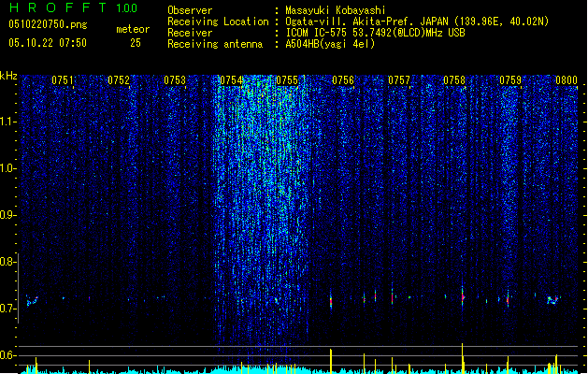
Task: Click the 0753 time marker
Action: [175, 80]
